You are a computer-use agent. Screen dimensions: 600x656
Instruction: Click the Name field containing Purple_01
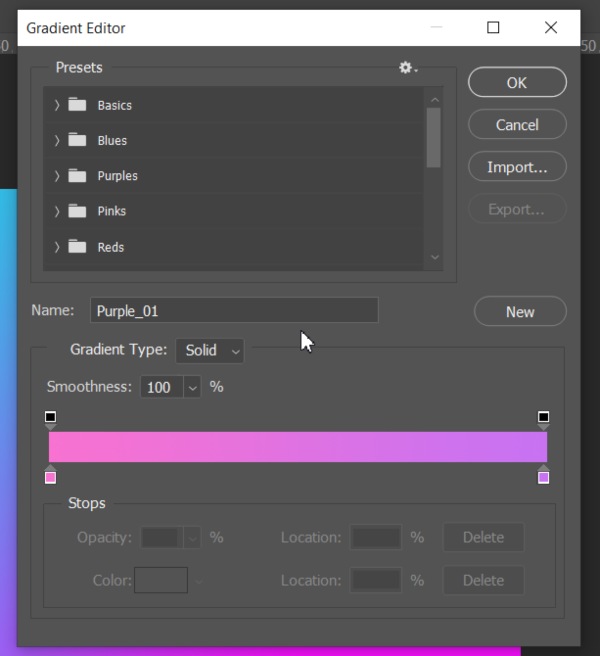[234, 311]
